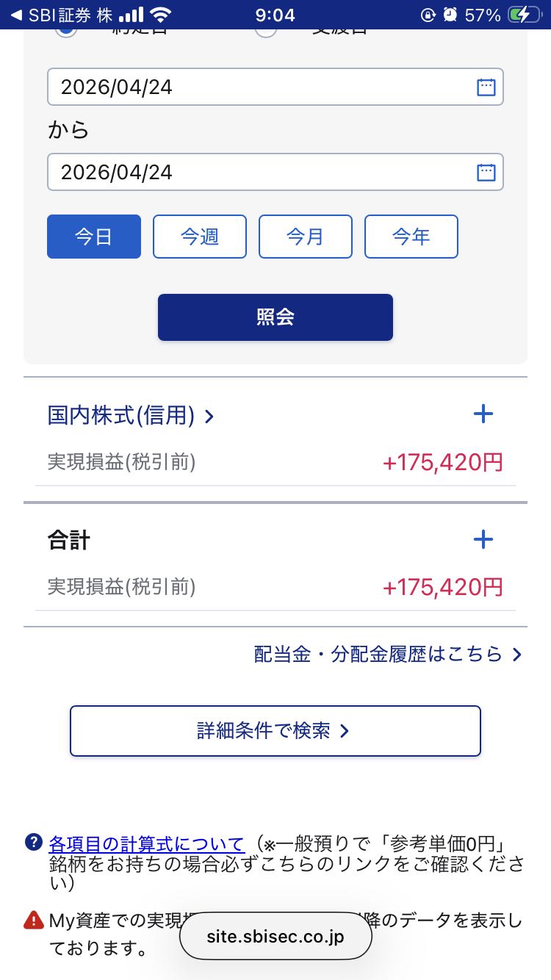Image resolution: width=551 pixels, height=980 pixels.
Task: Open calendar picker for end date
Action: pos(486,173)
